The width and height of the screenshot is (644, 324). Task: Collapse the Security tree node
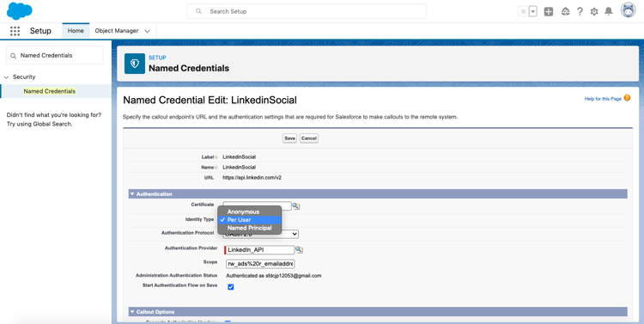(x=6, y=76)
